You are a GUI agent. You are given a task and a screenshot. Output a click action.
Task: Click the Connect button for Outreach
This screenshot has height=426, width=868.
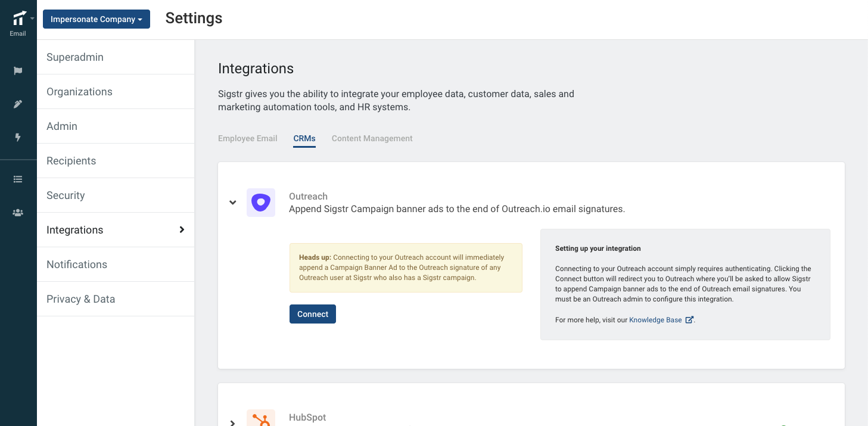pyautogui.click(x=313, y=314)
